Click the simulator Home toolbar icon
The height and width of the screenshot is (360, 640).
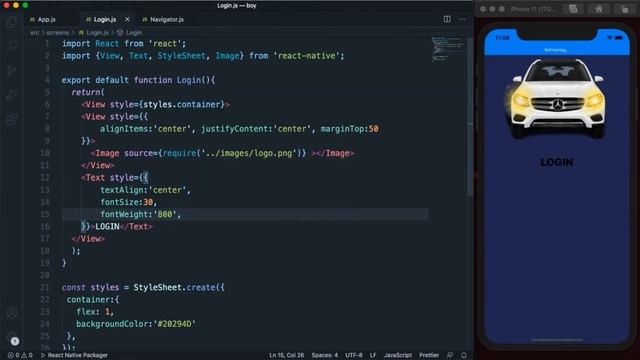click(x=599, y=9)
